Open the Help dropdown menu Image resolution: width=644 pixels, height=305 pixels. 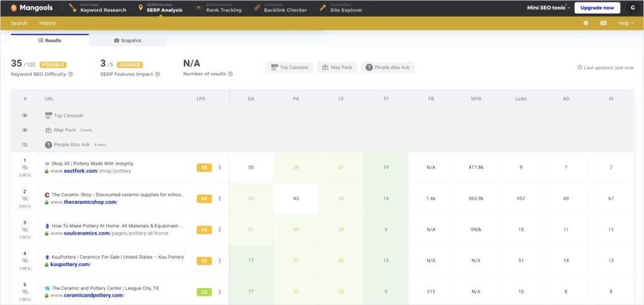click(626, 23)
